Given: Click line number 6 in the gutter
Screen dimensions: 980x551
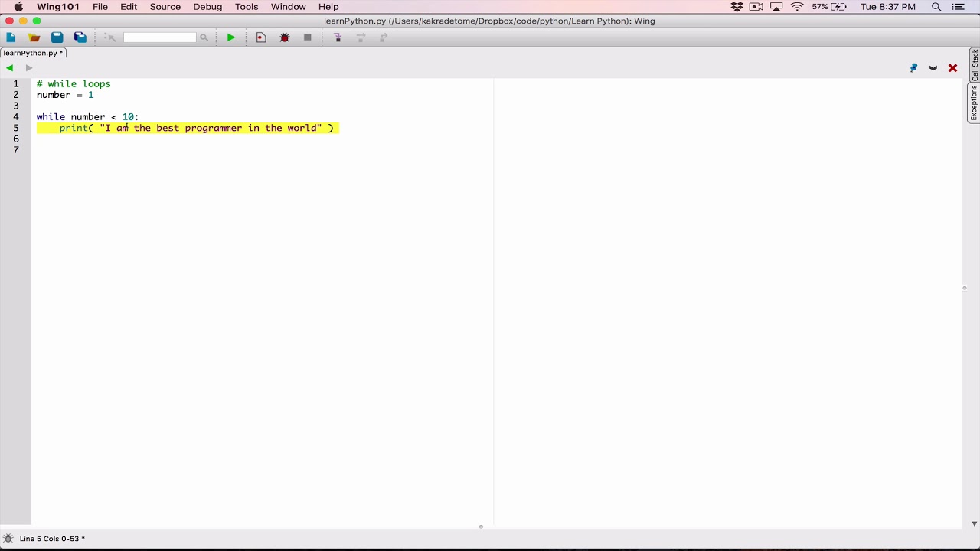Looking at the screenshot, I should coord(15,139).
